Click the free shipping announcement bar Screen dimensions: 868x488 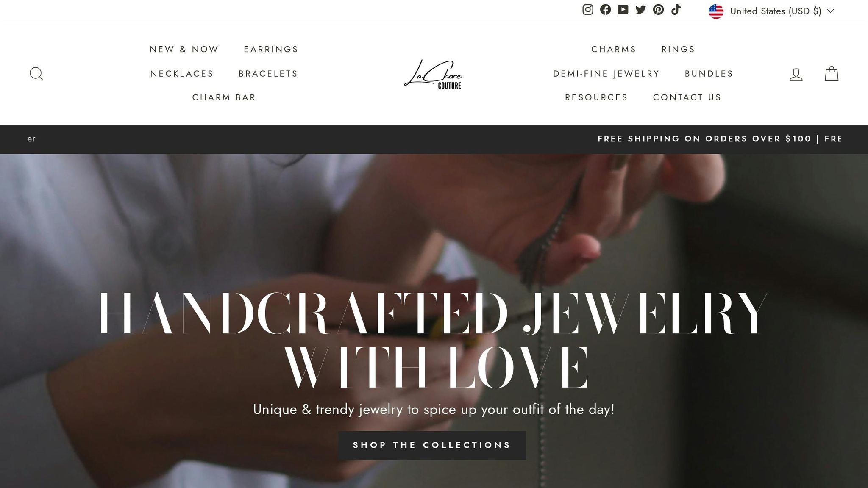coord(434,139)
